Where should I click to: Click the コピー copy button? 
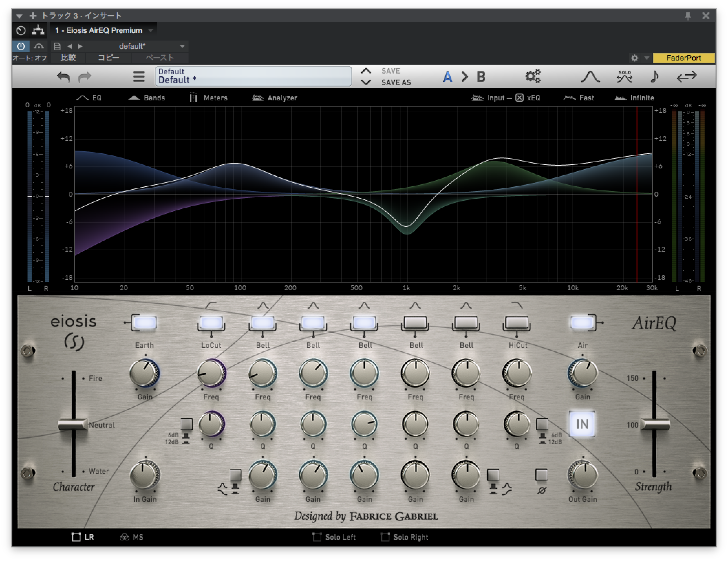tap(109, 58)
